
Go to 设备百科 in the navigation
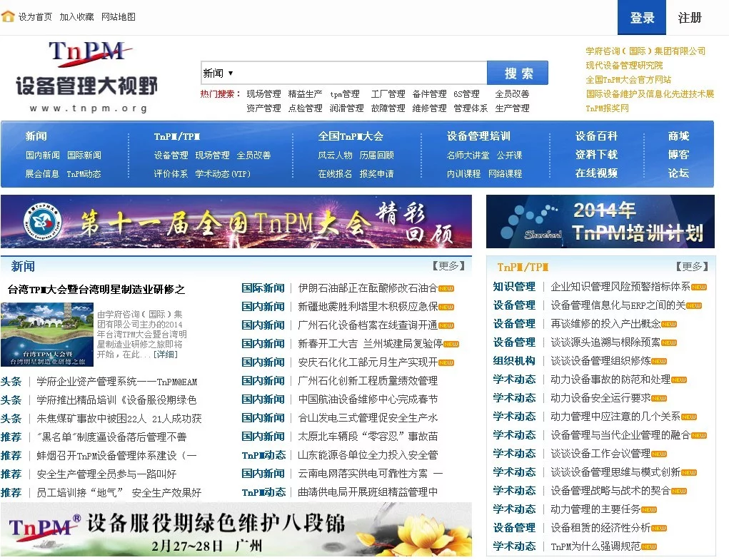click(x=596, y=136)
